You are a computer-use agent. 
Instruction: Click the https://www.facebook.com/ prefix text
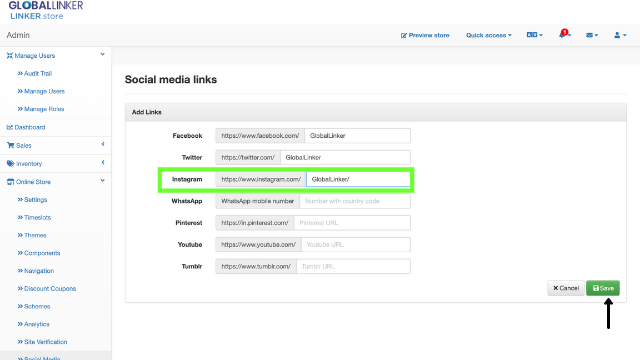click(260, 136)
